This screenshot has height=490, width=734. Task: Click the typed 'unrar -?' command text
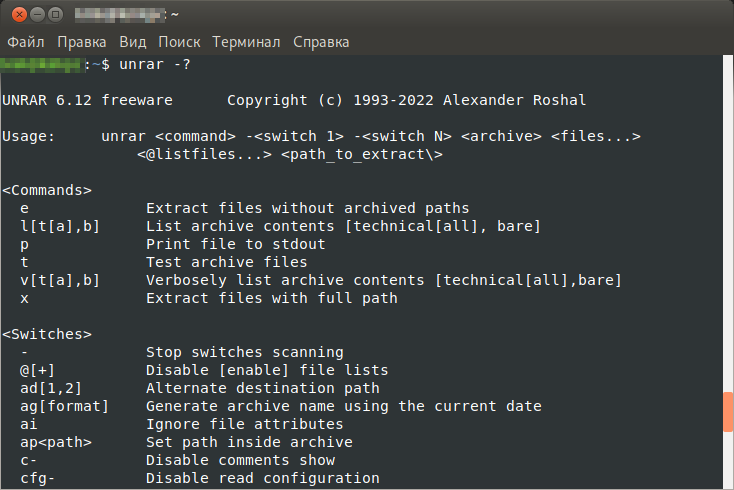154,65
